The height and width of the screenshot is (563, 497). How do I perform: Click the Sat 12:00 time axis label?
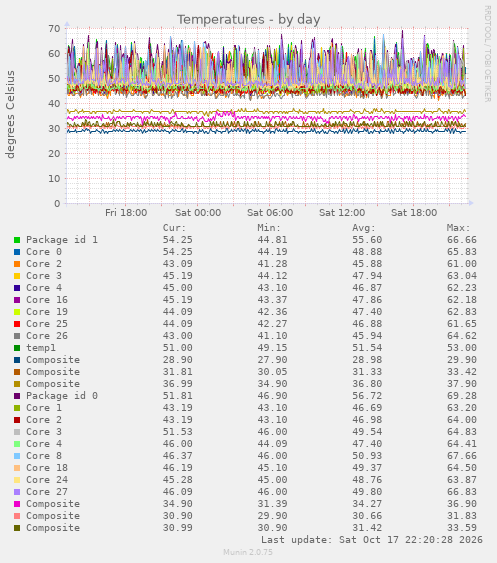tap(342, 213)
